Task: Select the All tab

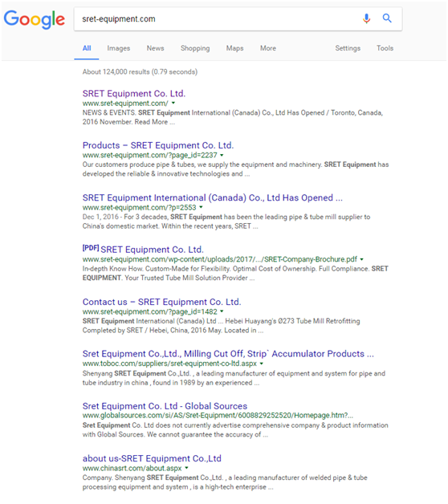Action: [x=87, y=48]
